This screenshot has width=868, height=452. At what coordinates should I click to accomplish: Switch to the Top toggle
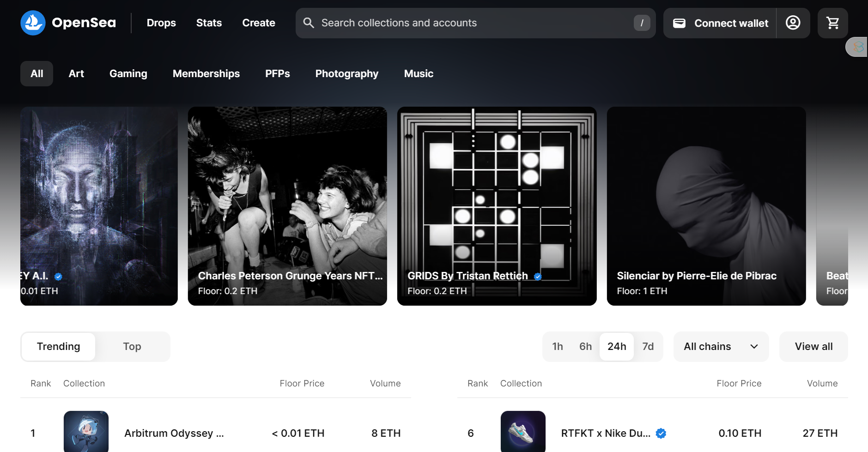[132, 346]
